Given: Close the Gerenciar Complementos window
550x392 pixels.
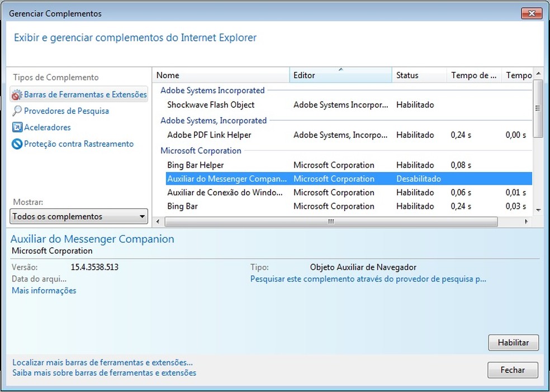Looking at the screenshot, I should pyautogui.click(x=532, y=13).
